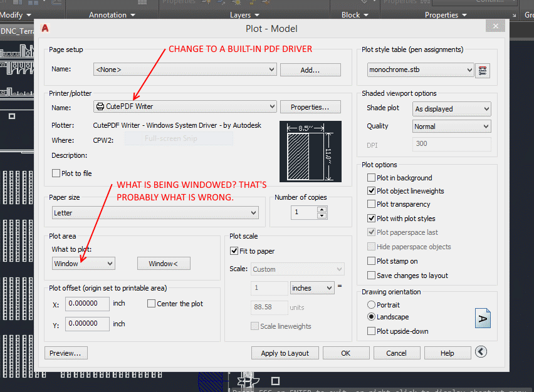Click the Properties panel dialog launcher arrow
534x392 pixels.
514,15
